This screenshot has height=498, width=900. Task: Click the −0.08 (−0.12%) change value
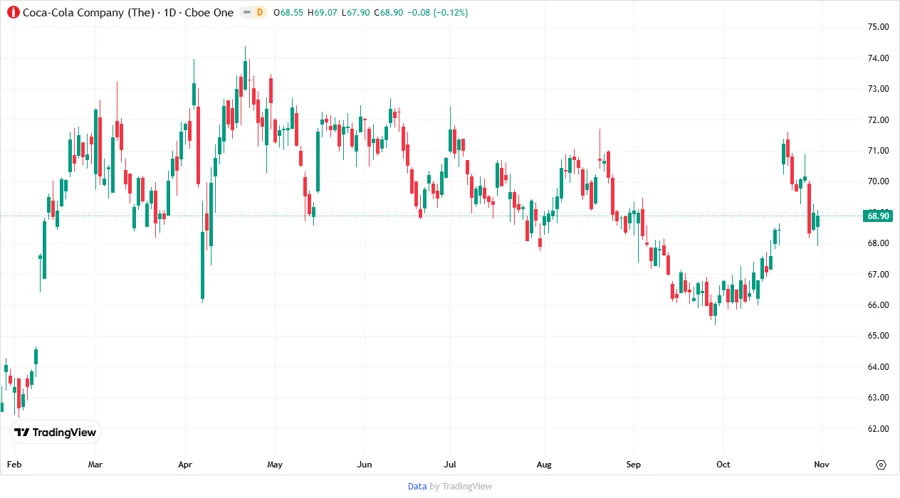pyautogui.click(x=437, y=12)
